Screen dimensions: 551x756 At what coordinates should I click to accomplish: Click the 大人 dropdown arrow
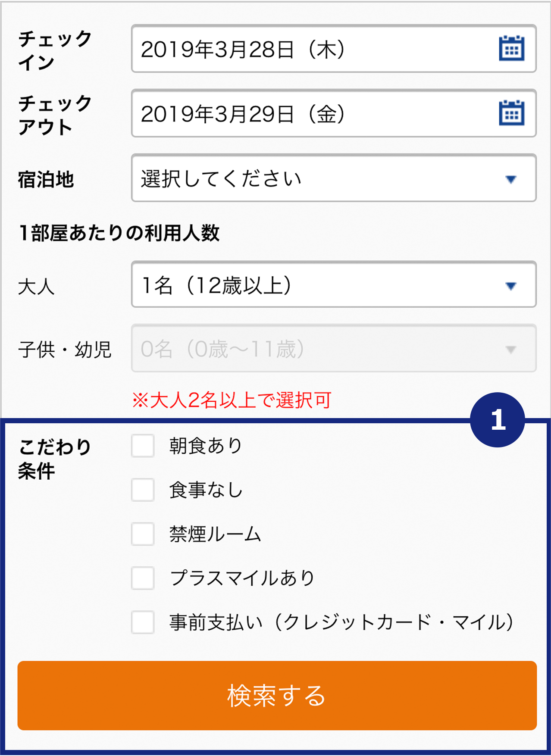tap(511, 286)
